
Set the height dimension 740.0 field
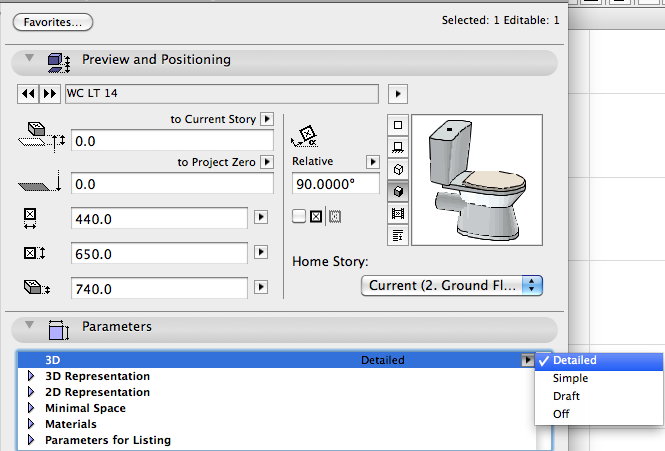coord(159,289)
